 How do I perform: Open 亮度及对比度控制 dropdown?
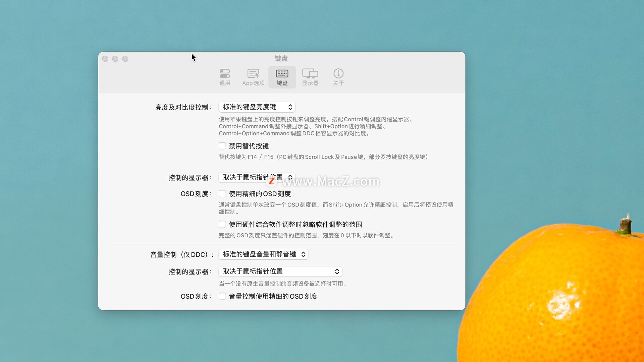tap(257, 107)
